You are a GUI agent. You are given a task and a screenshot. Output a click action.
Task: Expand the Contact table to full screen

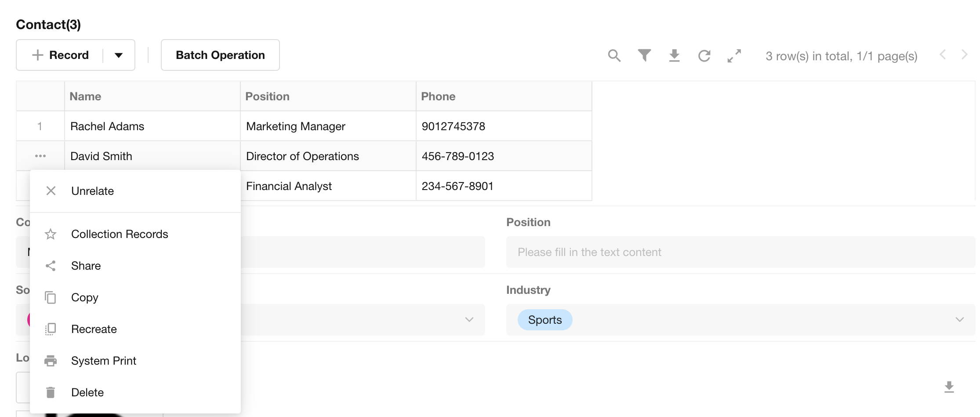pyautogui.click(x=734, y=56)
